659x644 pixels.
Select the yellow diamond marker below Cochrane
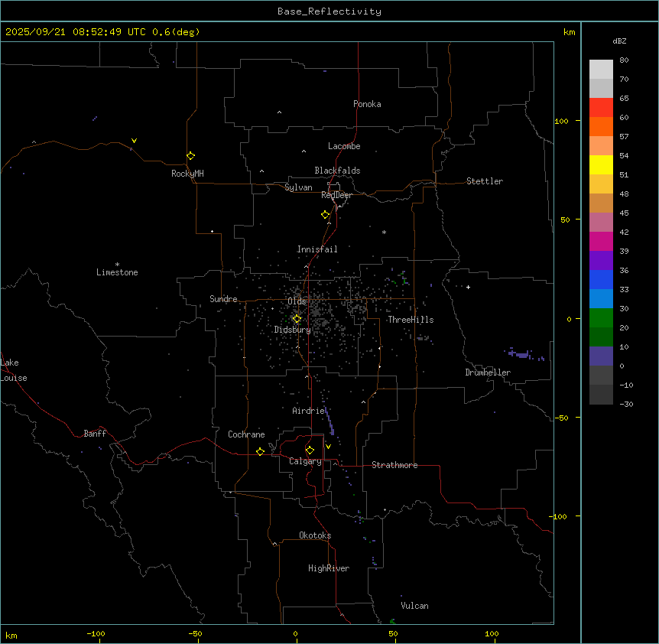(x=260, y=452)
